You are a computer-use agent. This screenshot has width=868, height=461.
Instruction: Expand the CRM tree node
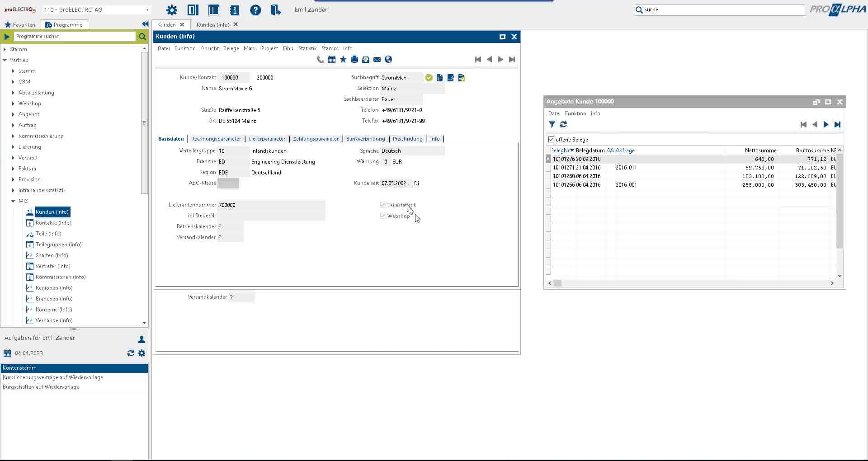(x=13, y=82)
